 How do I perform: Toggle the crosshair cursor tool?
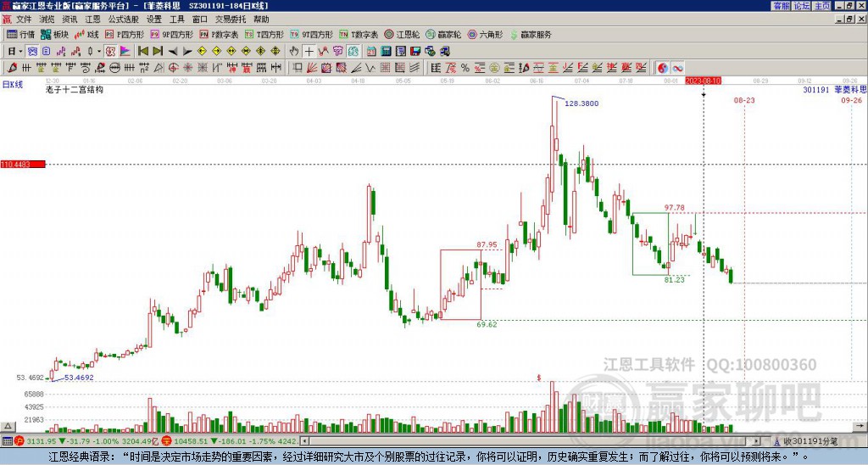pos(309,52)
